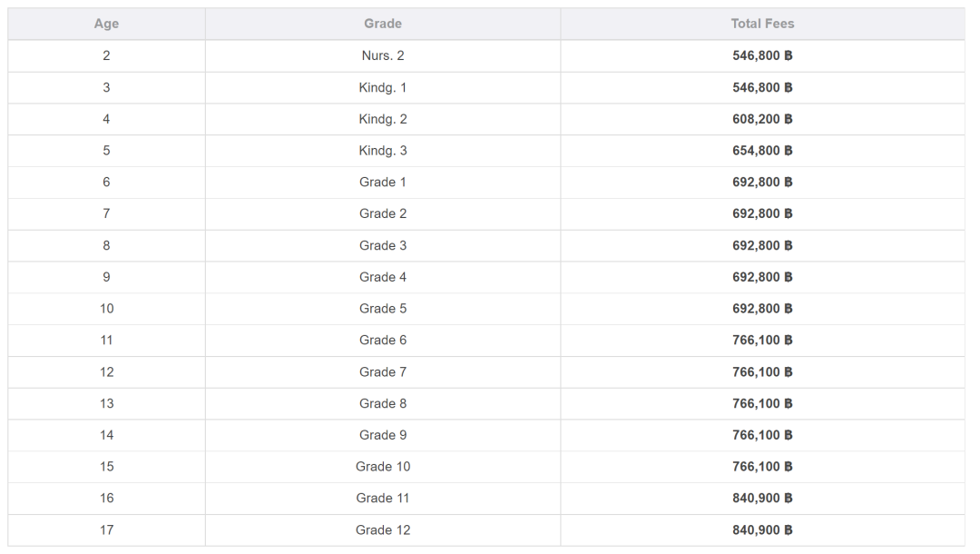
Task: Select the Grade 12 cell
Action: point(382,529)
